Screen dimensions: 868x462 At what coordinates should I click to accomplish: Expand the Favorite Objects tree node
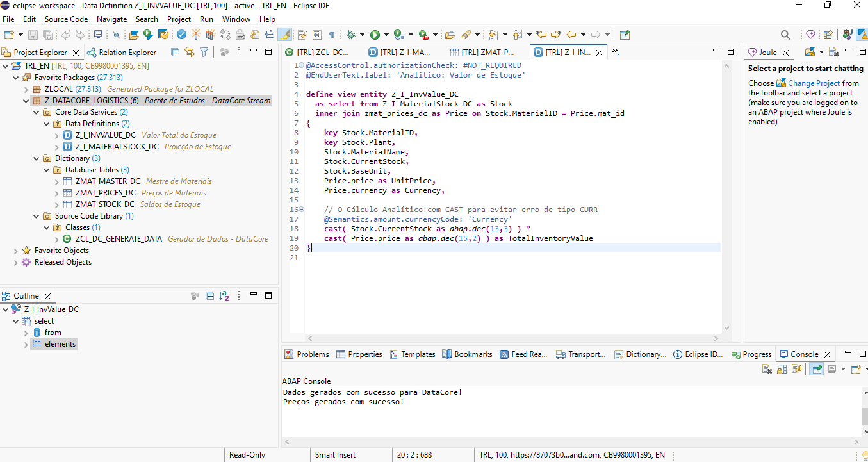coord(16,251)
